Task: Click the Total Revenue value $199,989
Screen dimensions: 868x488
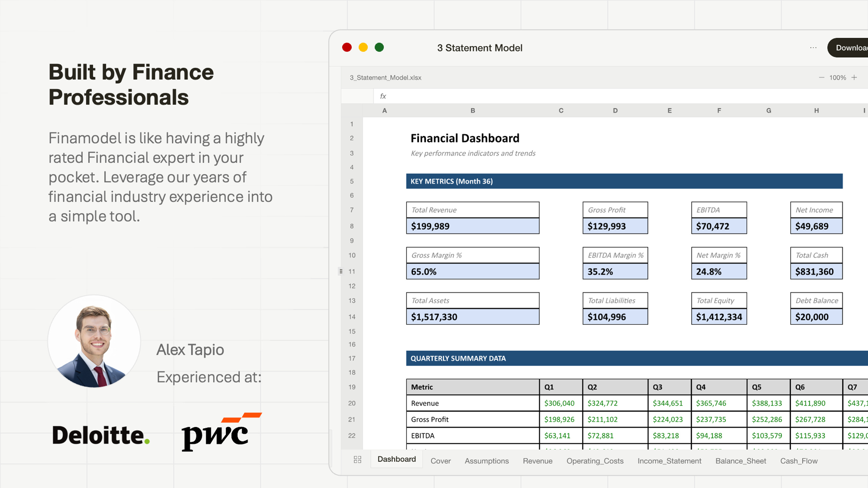Action: point(473,226)
